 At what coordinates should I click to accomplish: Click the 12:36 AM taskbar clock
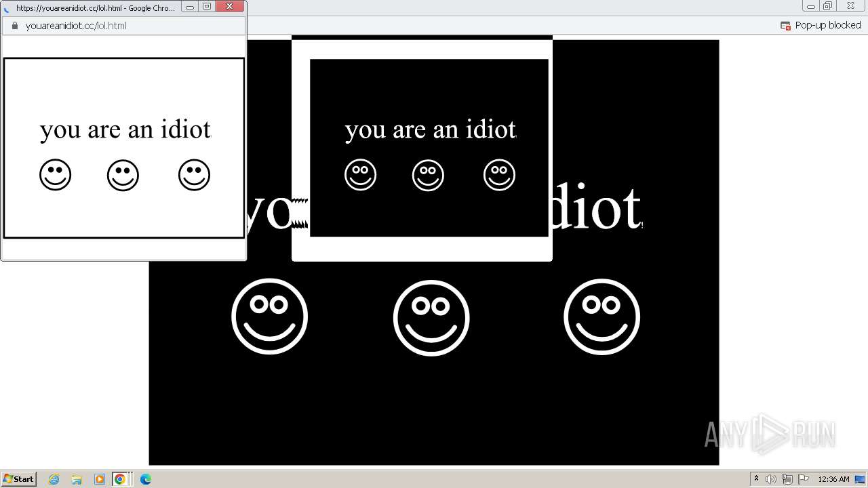[x=833, y=479]
